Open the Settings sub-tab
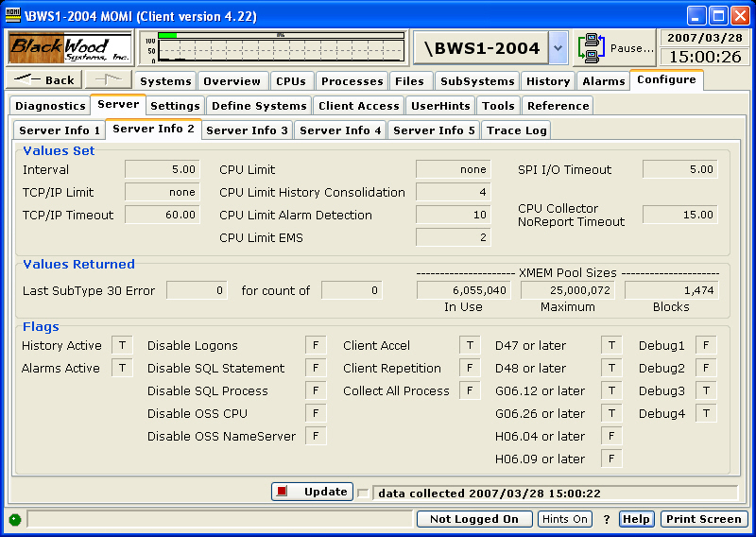 [175, 106]
